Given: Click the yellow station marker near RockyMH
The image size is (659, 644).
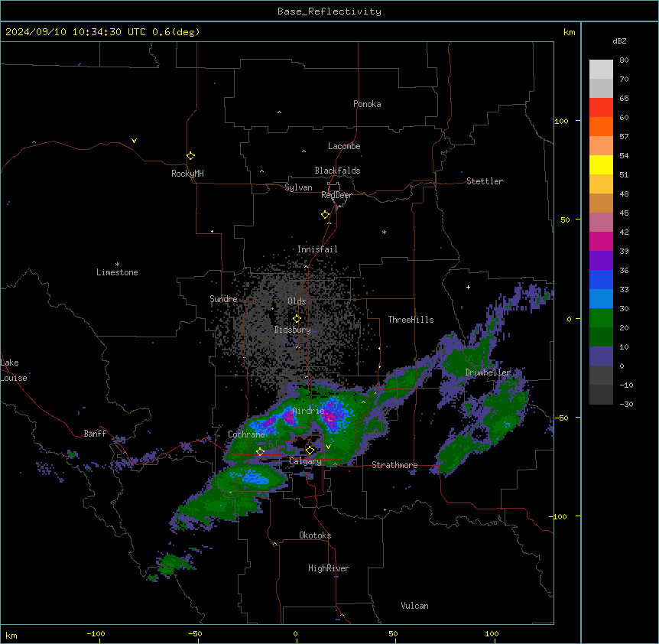Looking at the screenshot, I should coord(190,156).
